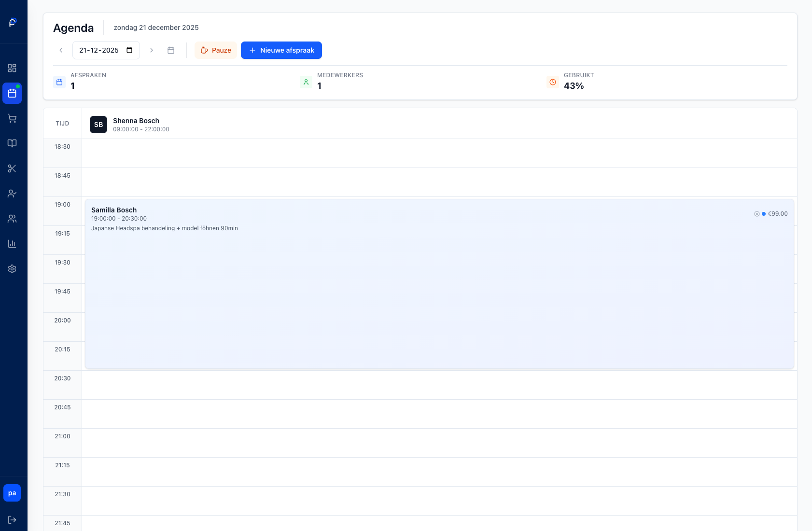
Task: Open the open-book icon in sidebar
Action: tap(12, 143)
